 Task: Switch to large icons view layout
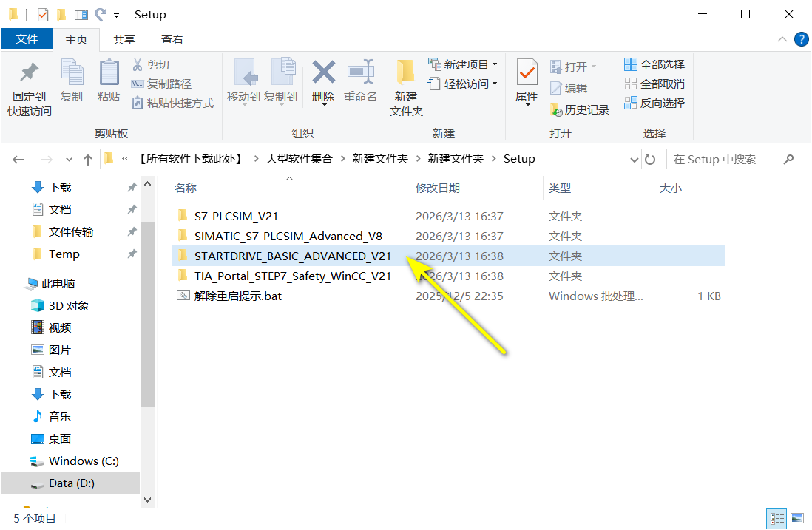pyautogui.click(x=797, y=519)
